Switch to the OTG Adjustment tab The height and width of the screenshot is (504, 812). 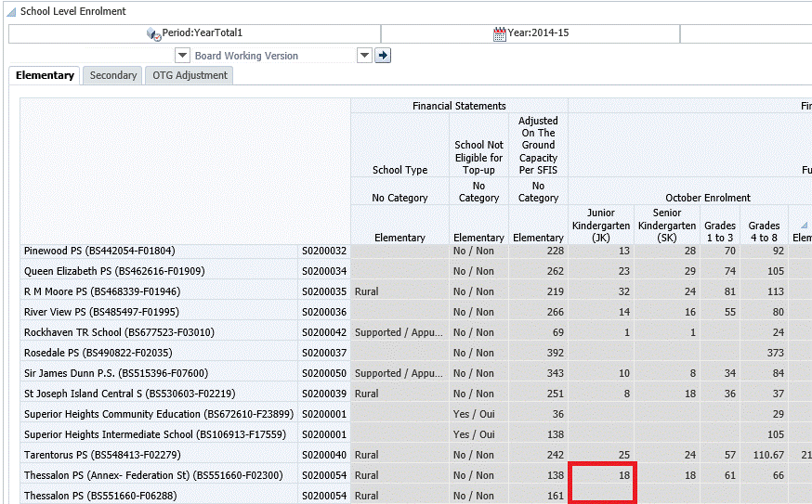coord(188,75)
